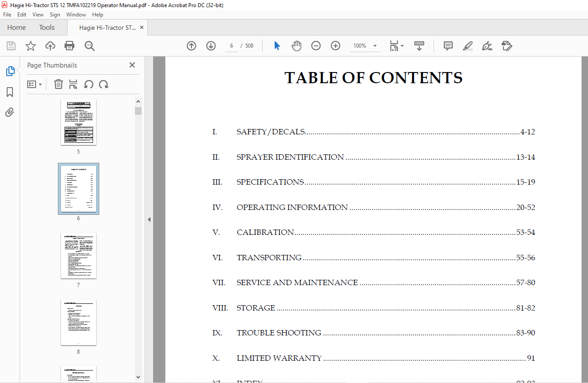Open the Attachments paperclip panel

click(x=10, y=112)
